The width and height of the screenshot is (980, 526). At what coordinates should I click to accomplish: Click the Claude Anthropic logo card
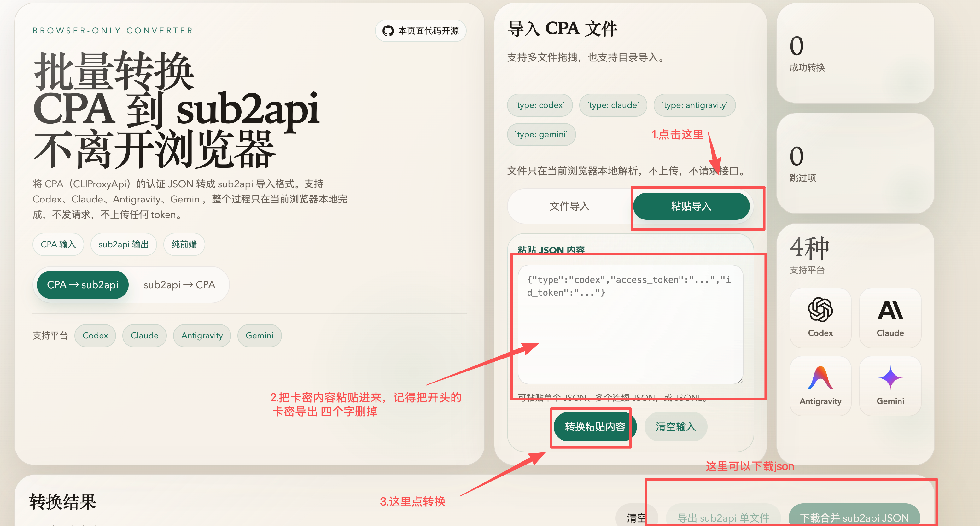click(x=890, y=318)
